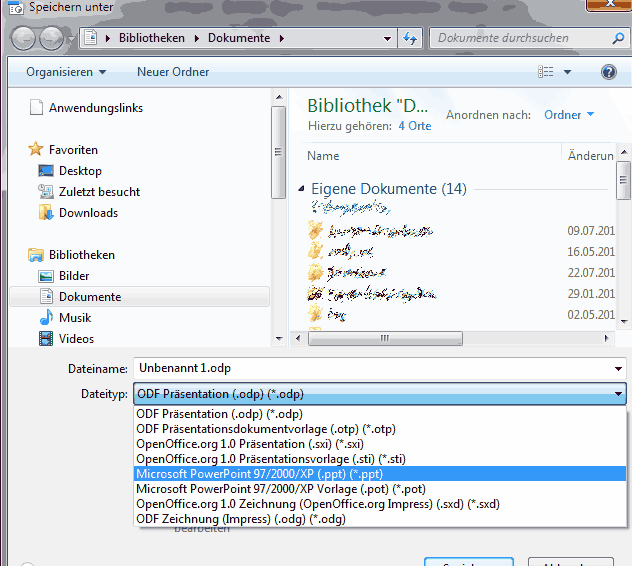Click the document icon in address bar
This screenshot has height=566, width=632.
pyautogui.click(x=91, y=38)
